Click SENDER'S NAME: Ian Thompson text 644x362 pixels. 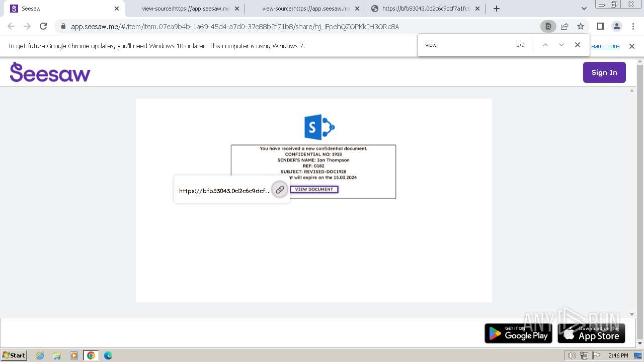coord(313,160)
